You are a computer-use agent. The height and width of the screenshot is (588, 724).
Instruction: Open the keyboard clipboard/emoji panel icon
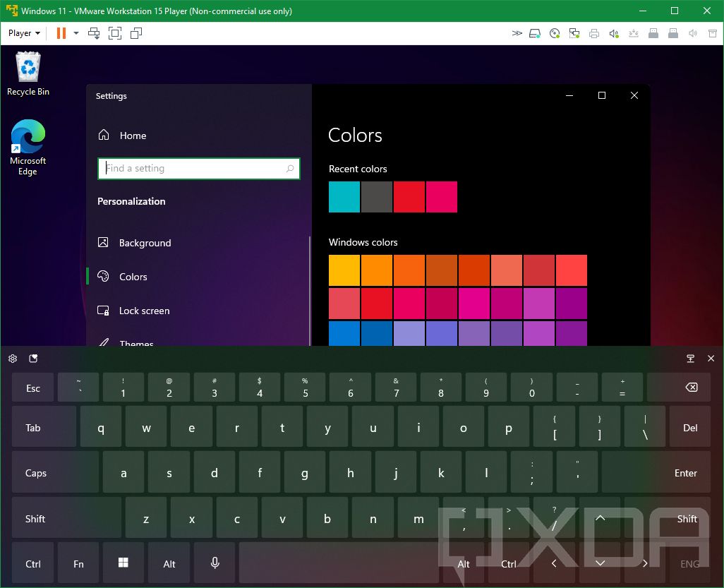tap(33, 359)
